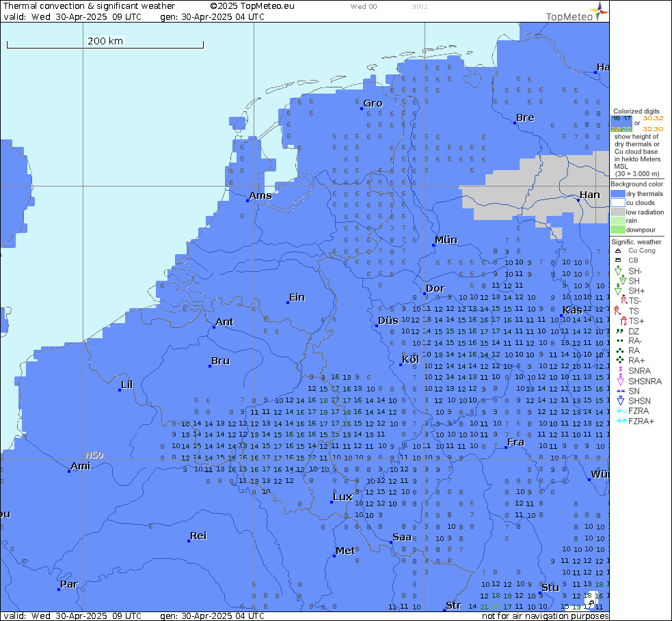Viewport: 672px width, 621px height.
Task: Click the CB cloud legend symbol
Action: pyautogui.click(x=617, y=260)
